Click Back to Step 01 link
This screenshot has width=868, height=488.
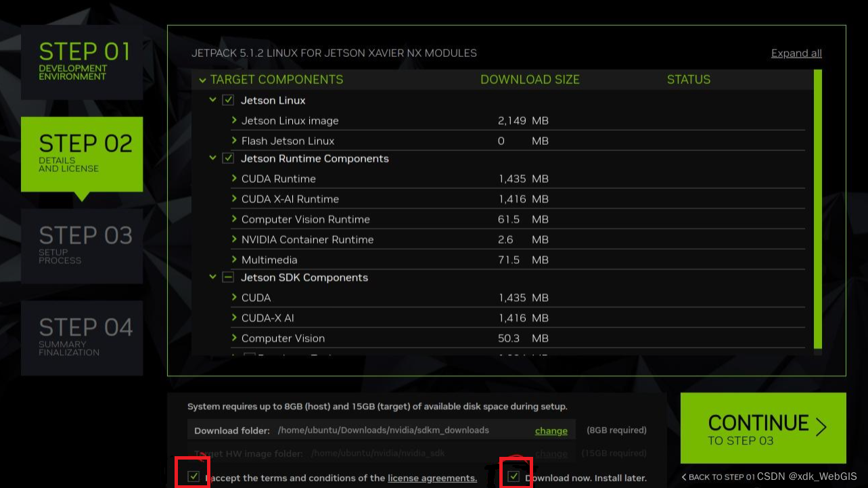(x=718, y=477)
